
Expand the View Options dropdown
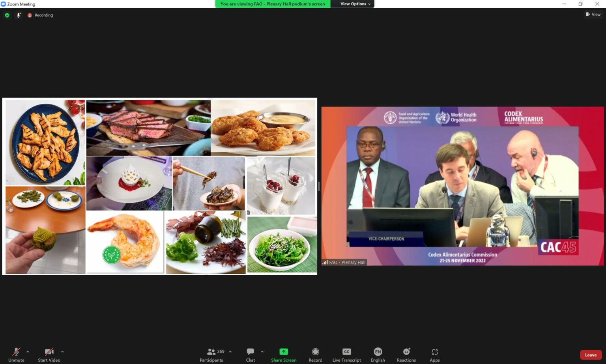pyautogui.click(x=355, y=4)
